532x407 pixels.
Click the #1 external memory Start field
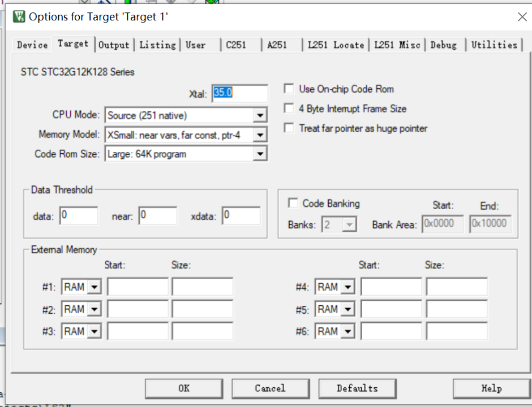pos(138,287)
